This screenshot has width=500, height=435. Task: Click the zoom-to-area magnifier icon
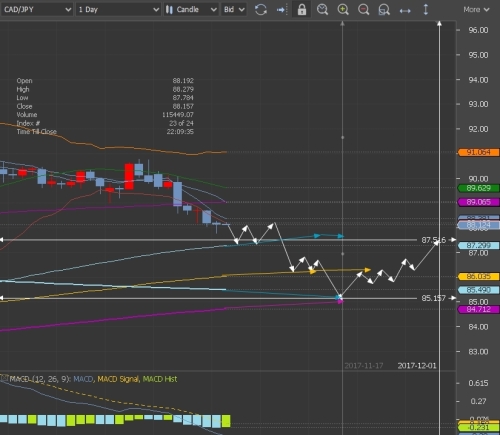coord(384,10)
